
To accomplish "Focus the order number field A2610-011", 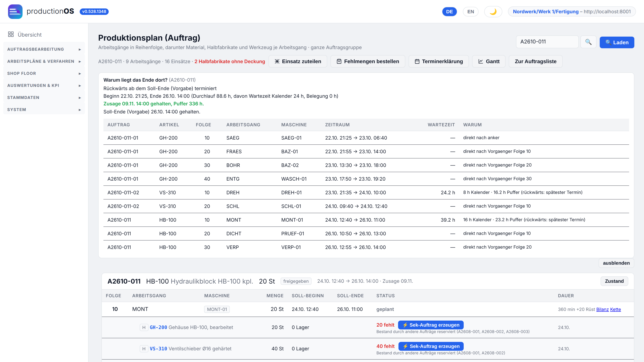I will click(547, 42).
